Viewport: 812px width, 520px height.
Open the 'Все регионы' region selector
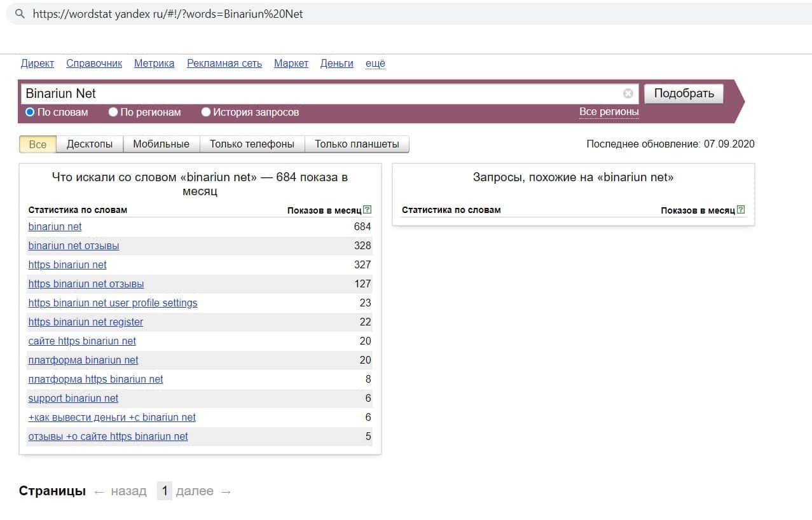609,112
